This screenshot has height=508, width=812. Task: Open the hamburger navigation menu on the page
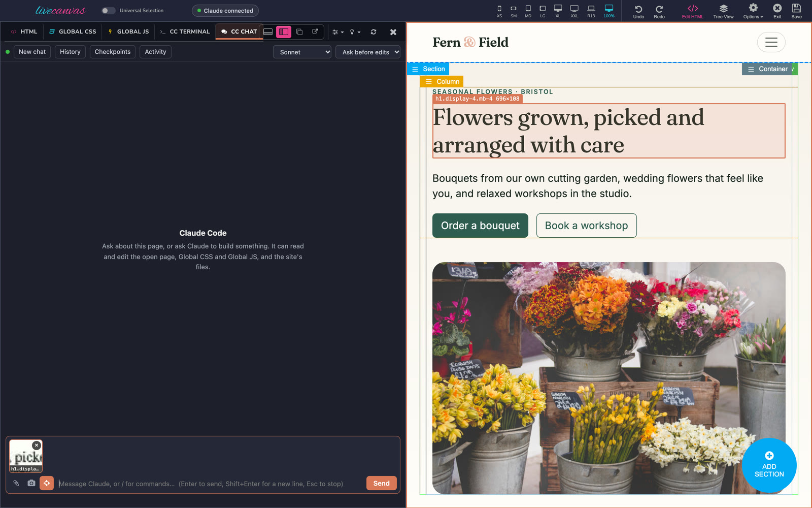tap(771, 42)
